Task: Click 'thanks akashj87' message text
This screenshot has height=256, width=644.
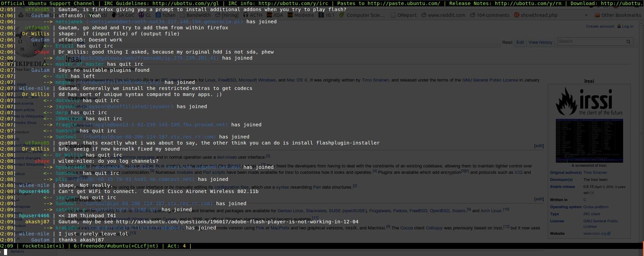Action: tap(81, 240)
